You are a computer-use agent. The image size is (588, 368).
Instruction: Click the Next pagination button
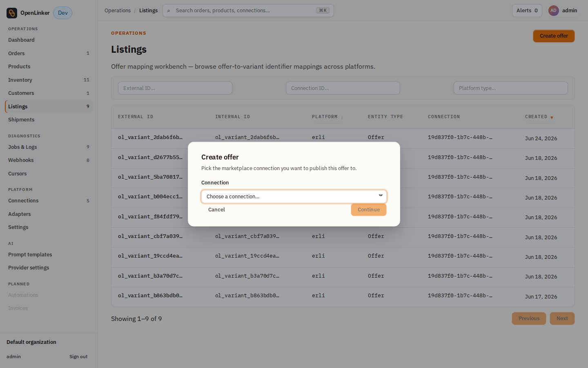pos(562,319)
